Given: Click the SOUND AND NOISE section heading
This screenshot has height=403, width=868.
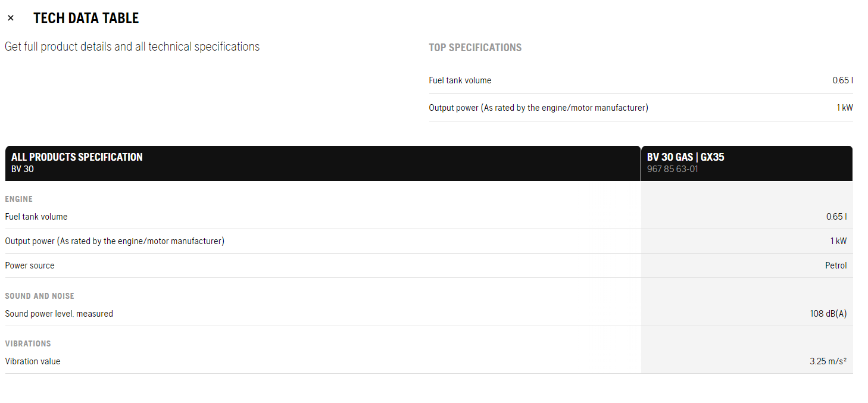Looking at the screenshot, I should point(40,296).
